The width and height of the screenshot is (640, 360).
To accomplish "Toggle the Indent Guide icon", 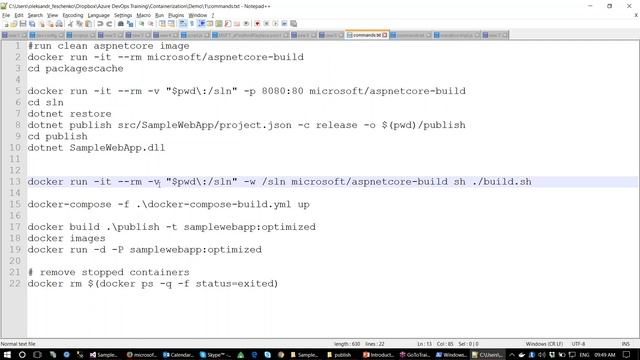I will click(x=201, y=24).
